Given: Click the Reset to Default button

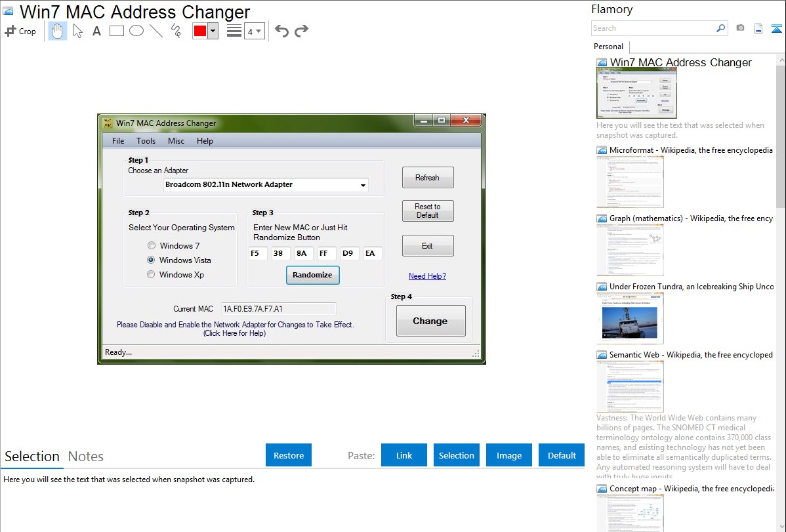Looking at the screenshot, I should pos(428,211).
